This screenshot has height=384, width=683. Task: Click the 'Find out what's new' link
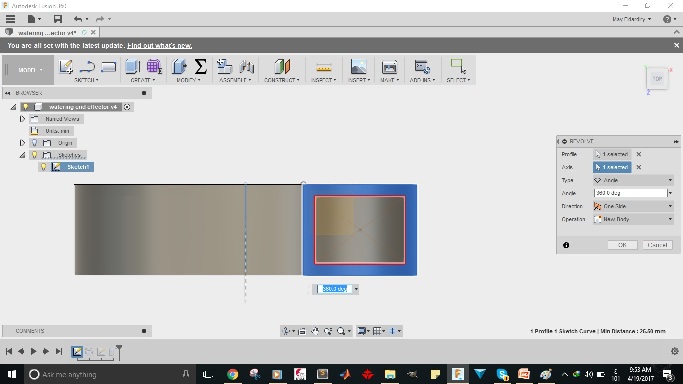(159, 45)
